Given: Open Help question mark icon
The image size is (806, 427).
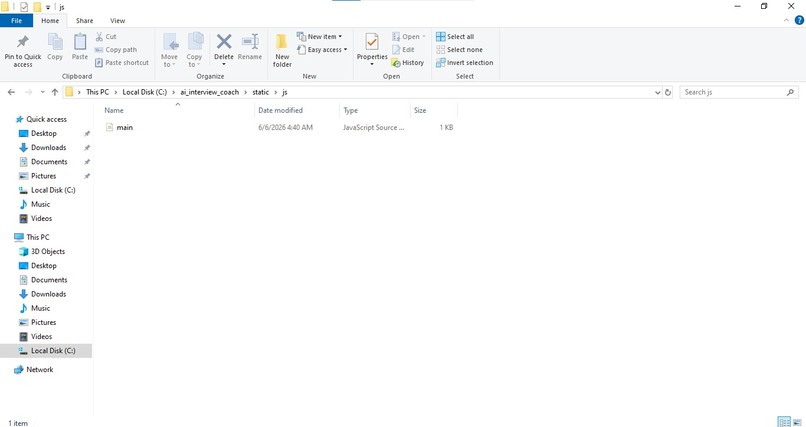Looking at the screenshot, I should pyautogui.click(x=799, y=21).
